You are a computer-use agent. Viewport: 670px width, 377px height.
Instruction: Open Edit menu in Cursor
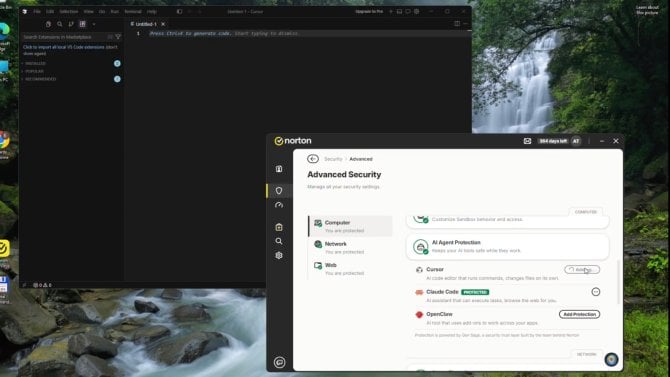click(x=50, y=12)
